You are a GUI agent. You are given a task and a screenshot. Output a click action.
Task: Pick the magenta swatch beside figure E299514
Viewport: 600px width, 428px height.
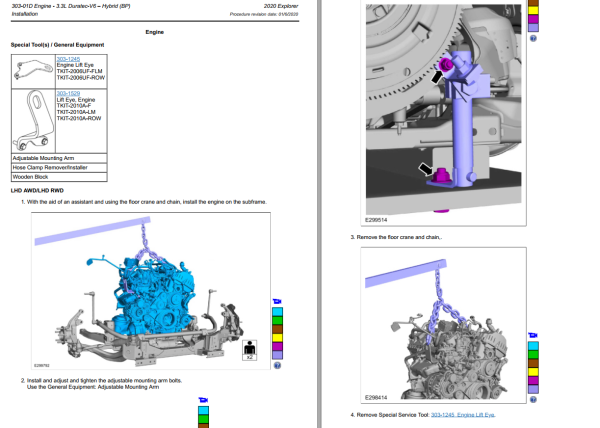pyautogui.click(x=533, y=19)
